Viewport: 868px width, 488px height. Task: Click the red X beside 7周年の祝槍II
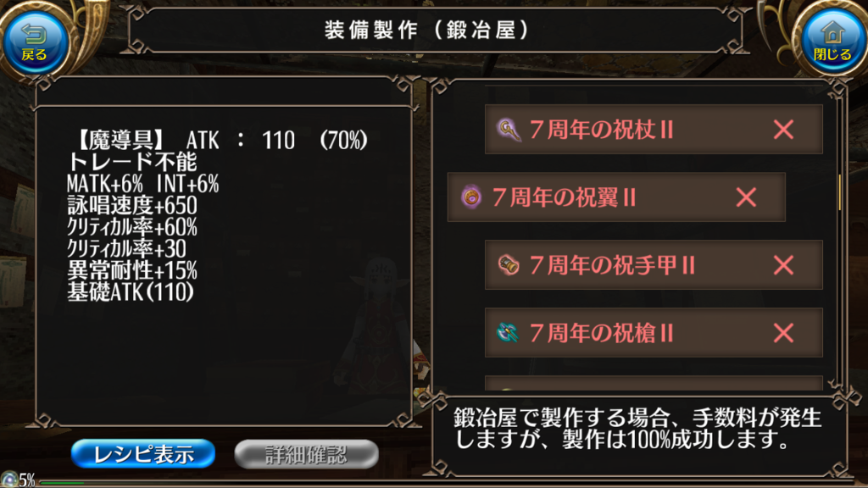point(783,333)
